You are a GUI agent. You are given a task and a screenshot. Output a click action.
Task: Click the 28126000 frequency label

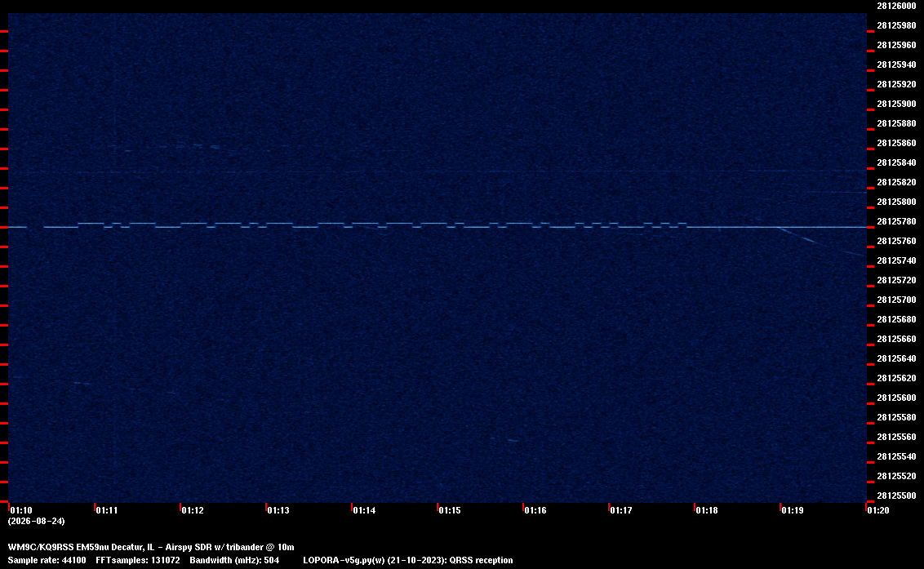point(896,6)
